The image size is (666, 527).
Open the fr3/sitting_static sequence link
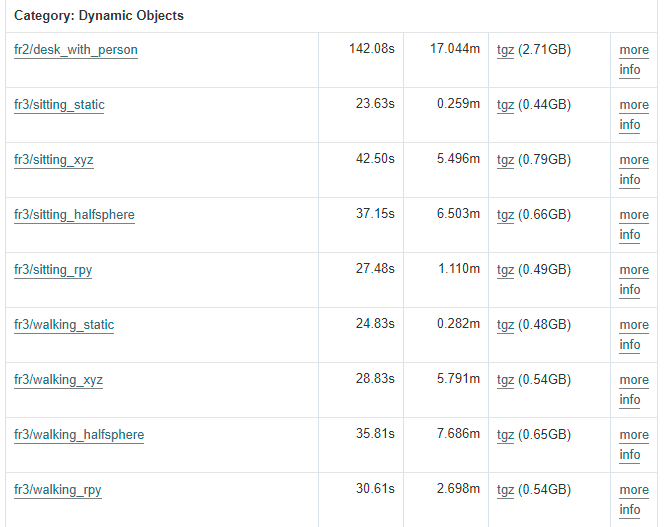(x=59, y=105)
